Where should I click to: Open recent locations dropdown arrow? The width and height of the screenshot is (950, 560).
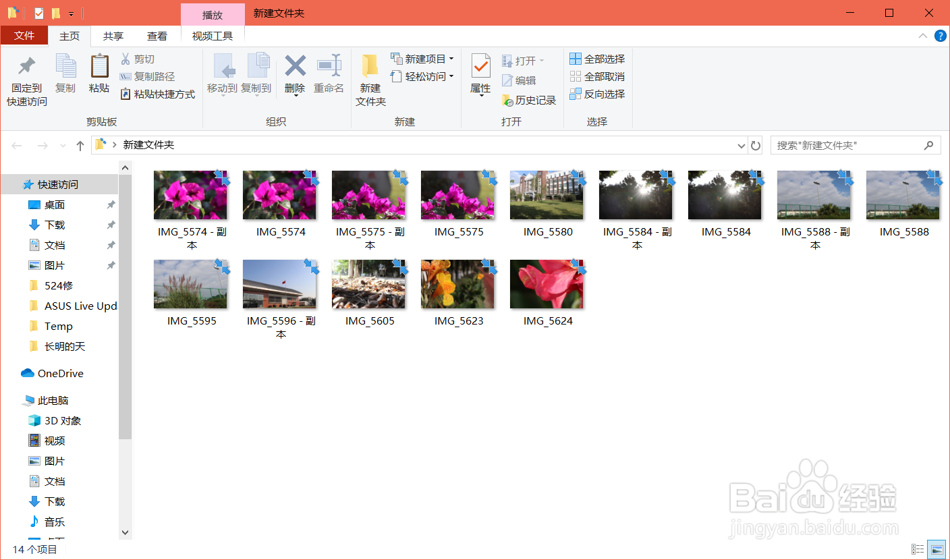(63, 146)
